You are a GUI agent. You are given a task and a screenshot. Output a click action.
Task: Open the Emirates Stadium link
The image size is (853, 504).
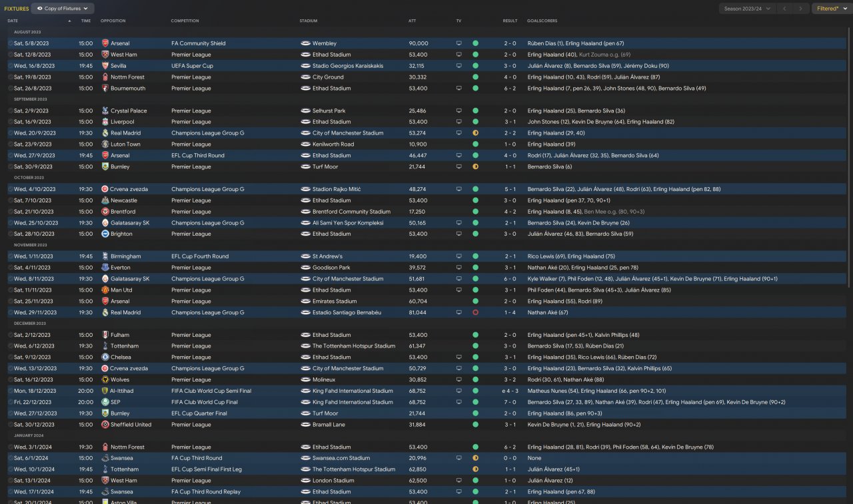pos(335,302)
